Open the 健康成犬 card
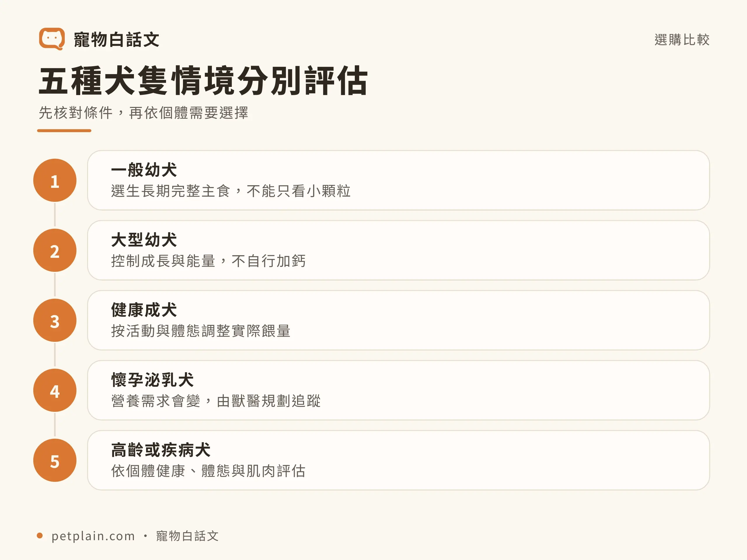The width and height of the screenshot is (747, 560). coord(399,320)
